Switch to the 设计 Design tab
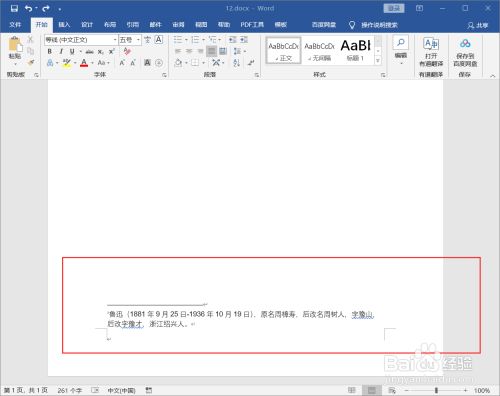The image size is (500, 396). tap(87, 25)
